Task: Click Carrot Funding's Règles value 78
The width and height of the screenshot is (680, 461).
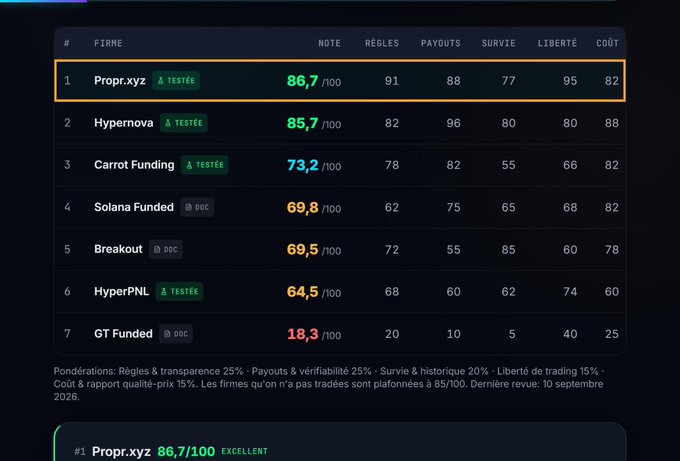Action: [392, 165]
